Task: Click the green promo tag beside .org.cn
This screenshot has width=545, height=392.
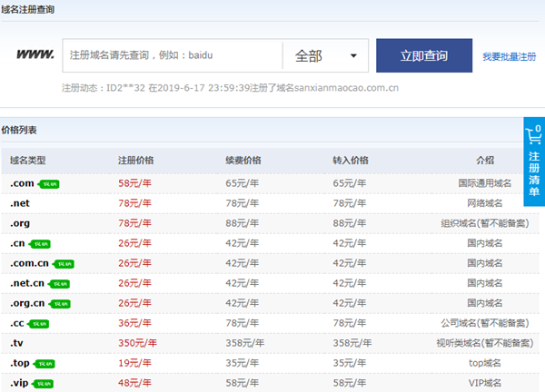Action: tap(59, 304)
